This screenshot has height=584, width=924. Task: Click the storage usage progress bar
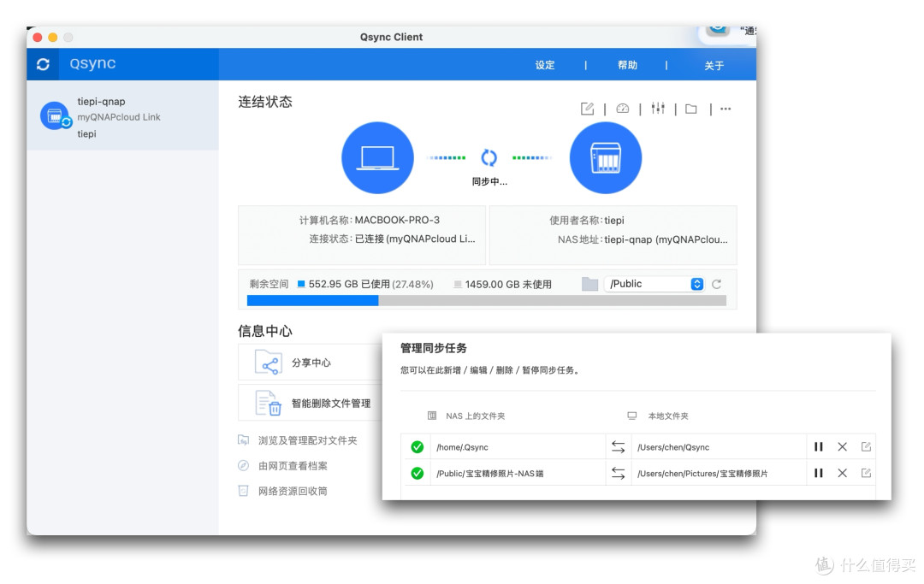coord(486,300)
